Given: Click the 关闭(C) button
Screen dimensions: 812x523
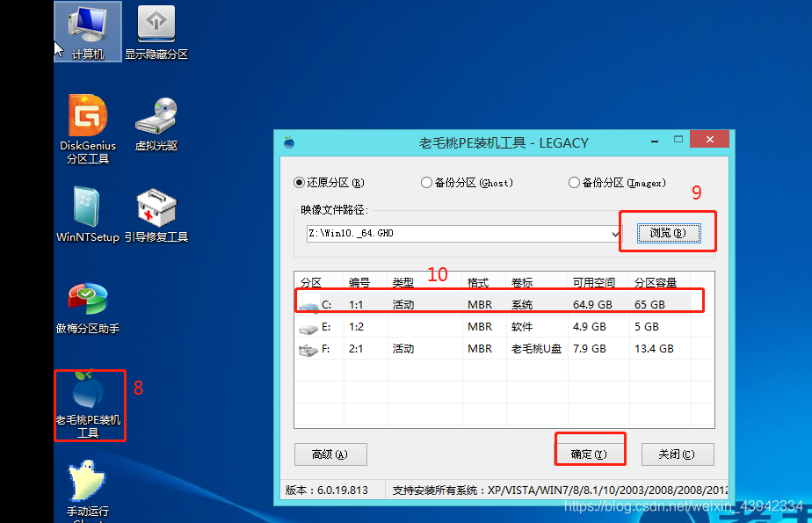Looking at the screenshot, I should click(x=678, y=454).
